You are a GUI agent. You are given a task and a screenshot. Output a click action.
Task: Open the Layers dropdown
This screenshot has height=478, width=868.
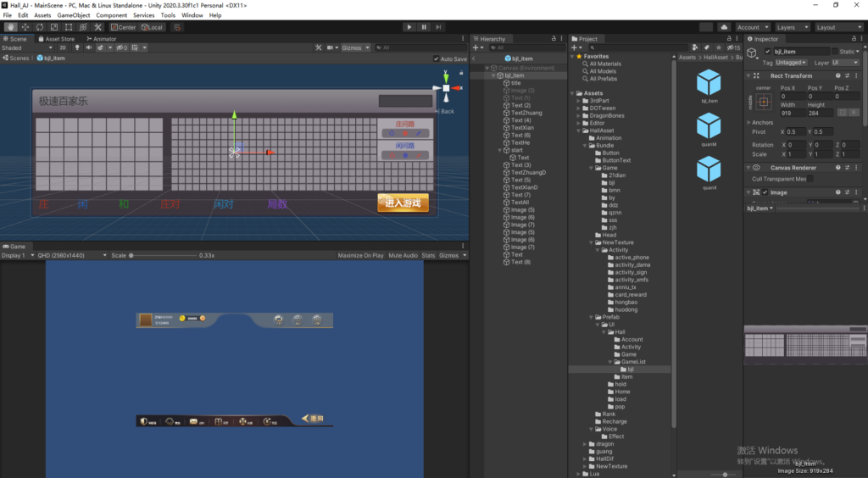793,27
